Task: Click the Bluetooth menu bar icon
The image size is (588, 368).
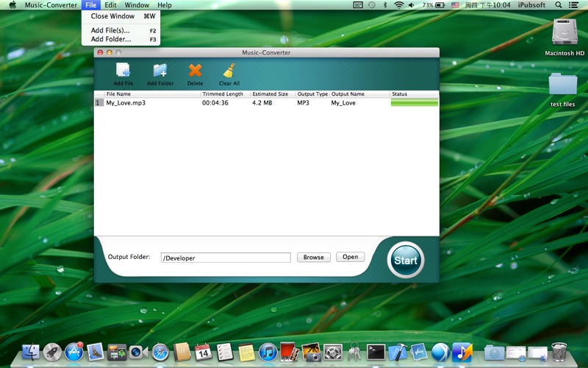Action: point(385,5)
